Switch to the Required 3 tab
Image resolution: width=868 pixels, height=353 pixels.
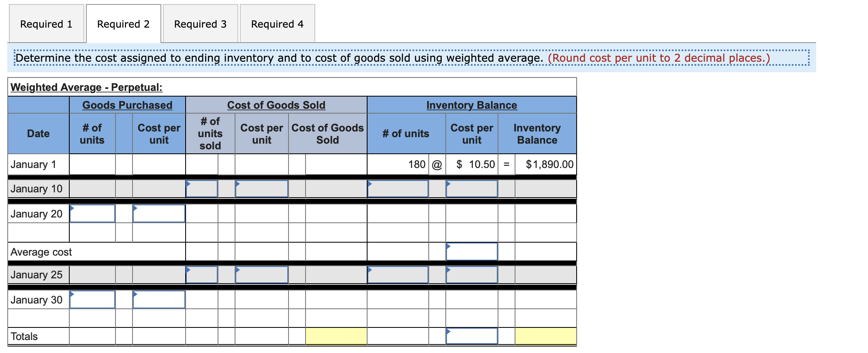(200, 24)
